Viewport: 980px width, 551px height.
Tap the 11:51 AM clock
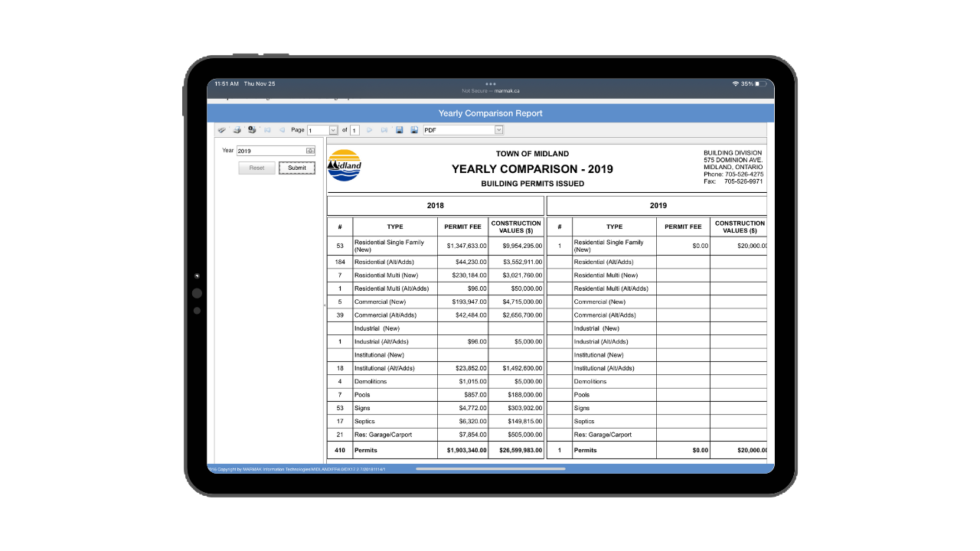227,83
